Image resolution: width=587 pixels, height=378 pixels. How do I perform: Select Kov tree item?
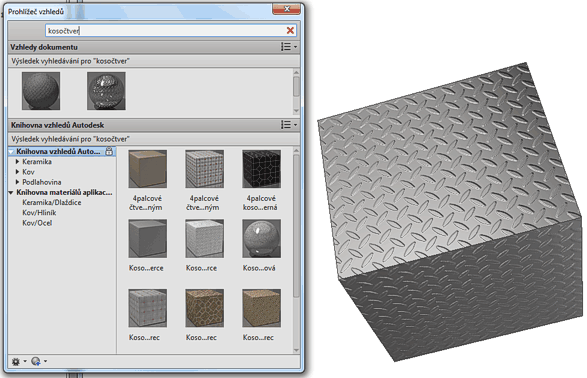(28, 172)
